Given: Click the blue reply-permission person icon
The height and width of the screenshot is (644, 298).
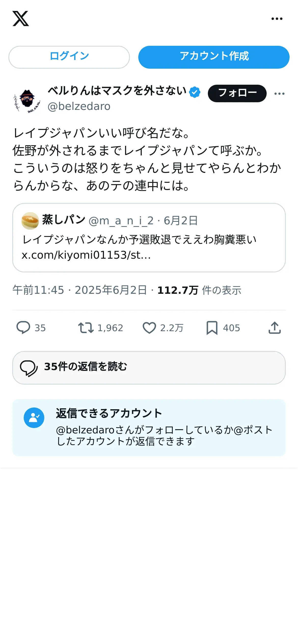Looking at the screenshot, I should [x=34, y=418].
